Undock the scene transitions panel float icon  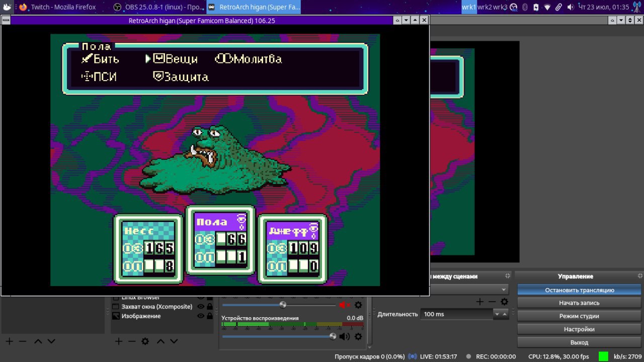508,276
